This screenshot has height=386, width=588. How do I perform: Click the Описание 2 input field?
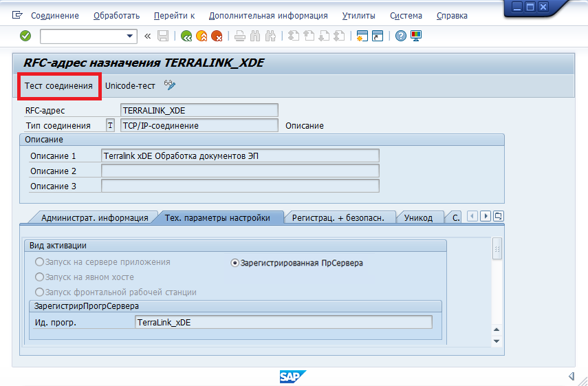(x=240, y=171)
